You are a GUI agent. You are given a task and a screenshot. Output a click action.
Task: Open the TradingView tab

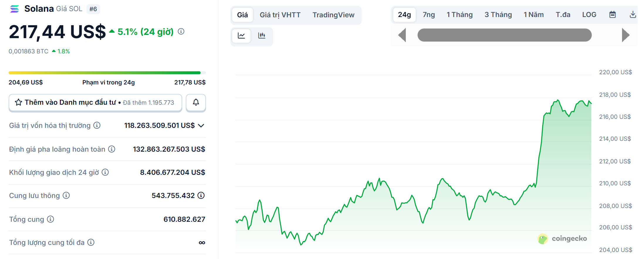[333, 15]
